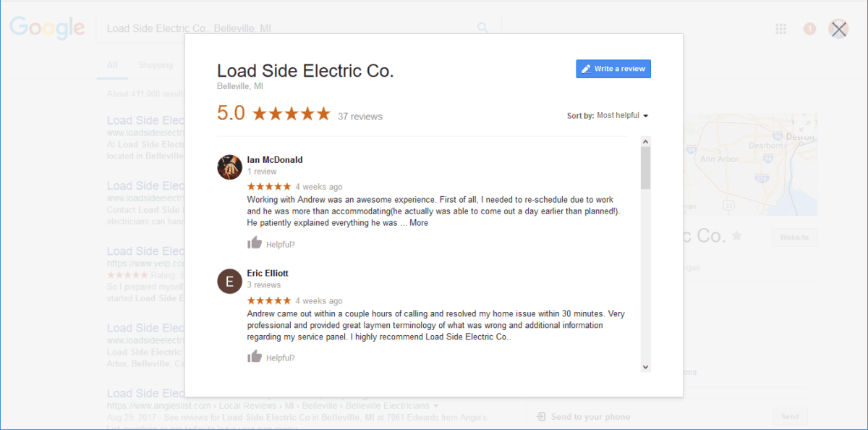This screenshot has height=430, width=868.
Task: Click the Write a review button
Action: pos(613,69)
